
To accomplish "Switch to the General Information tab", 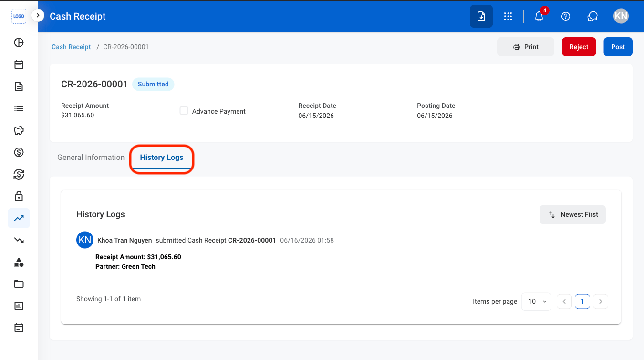I will [91, 158].
